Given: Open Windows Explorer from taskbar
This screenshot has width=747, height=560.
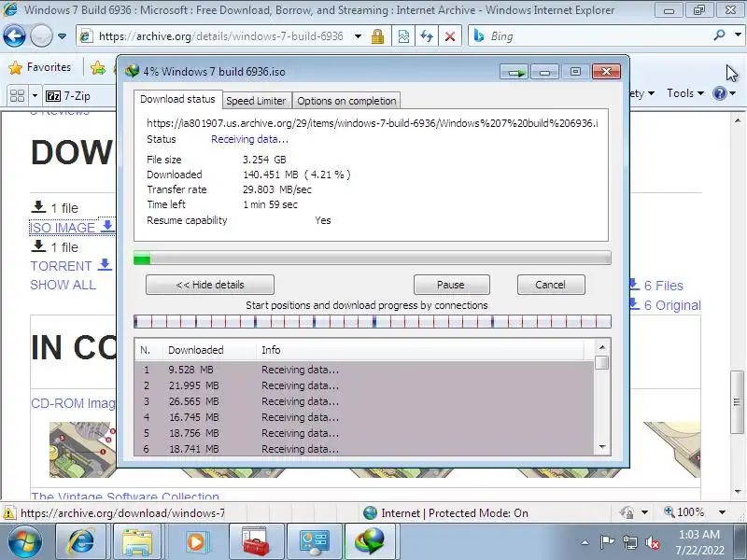Looking at the screenshot, I should coord(137,542).
